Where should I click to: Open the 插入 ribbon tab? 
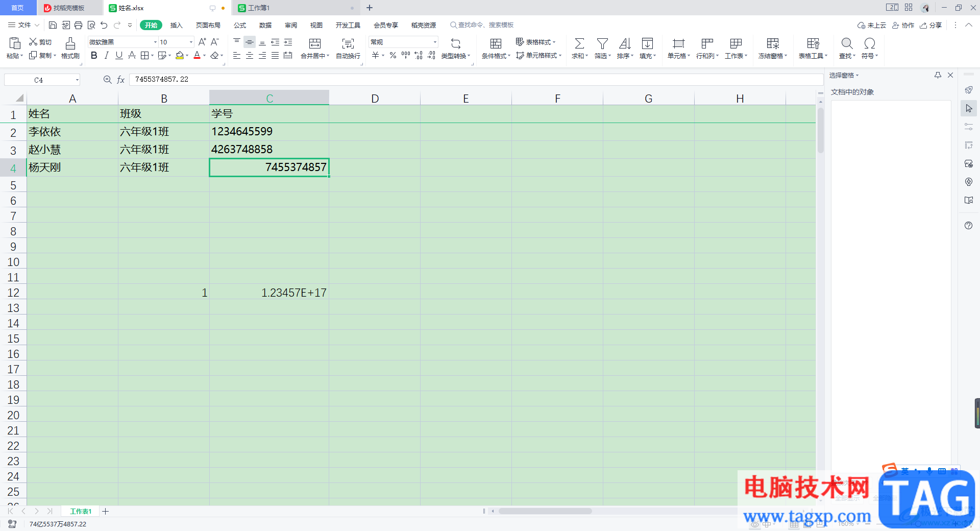pyautogui.click(x=176, y=25)
